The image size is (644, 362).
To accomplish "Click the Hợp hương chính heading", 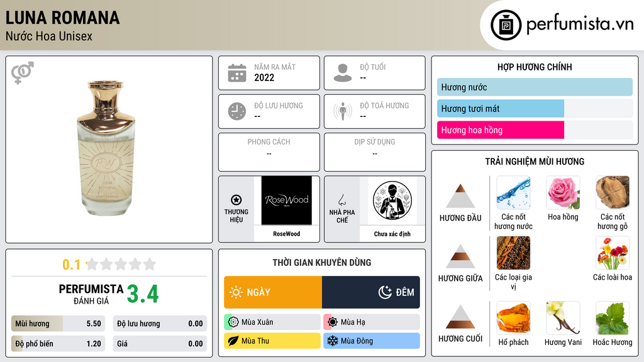I will click(x=535, y=67).
